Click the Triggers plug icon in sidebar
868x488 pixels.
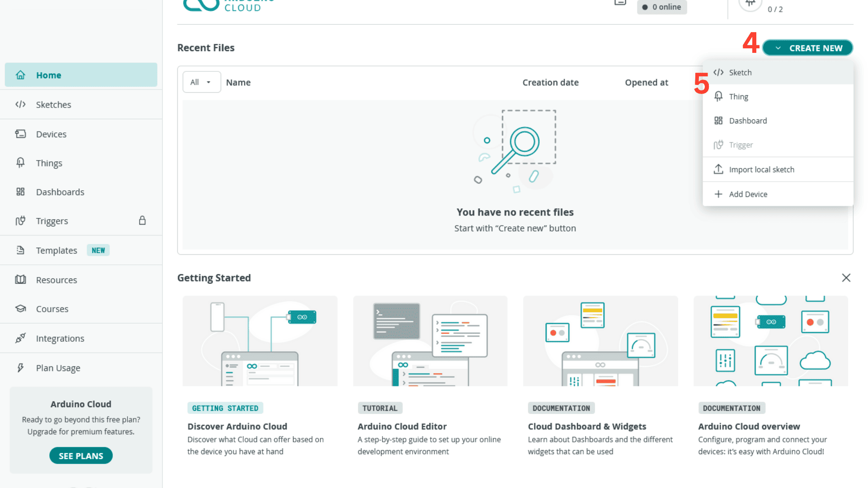point(20,221)
